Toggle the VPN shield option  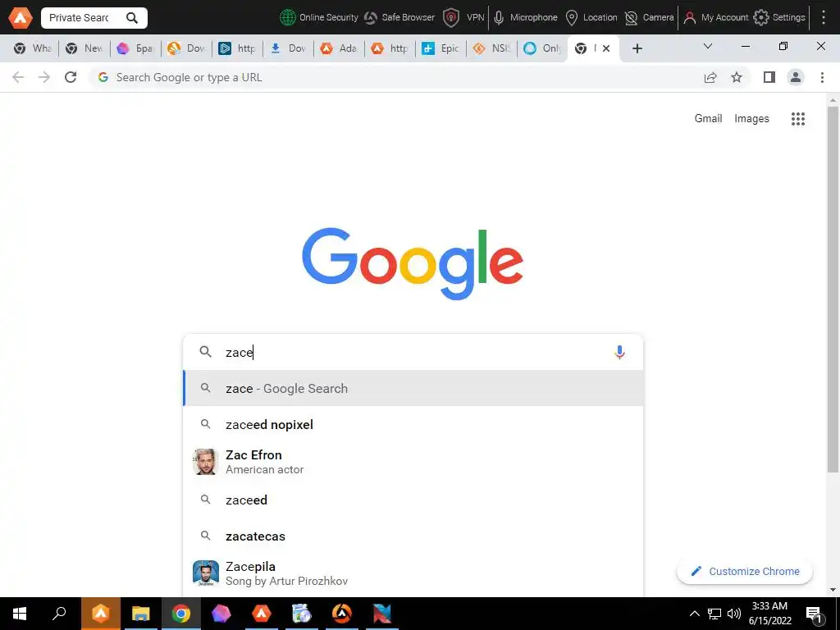464,18
